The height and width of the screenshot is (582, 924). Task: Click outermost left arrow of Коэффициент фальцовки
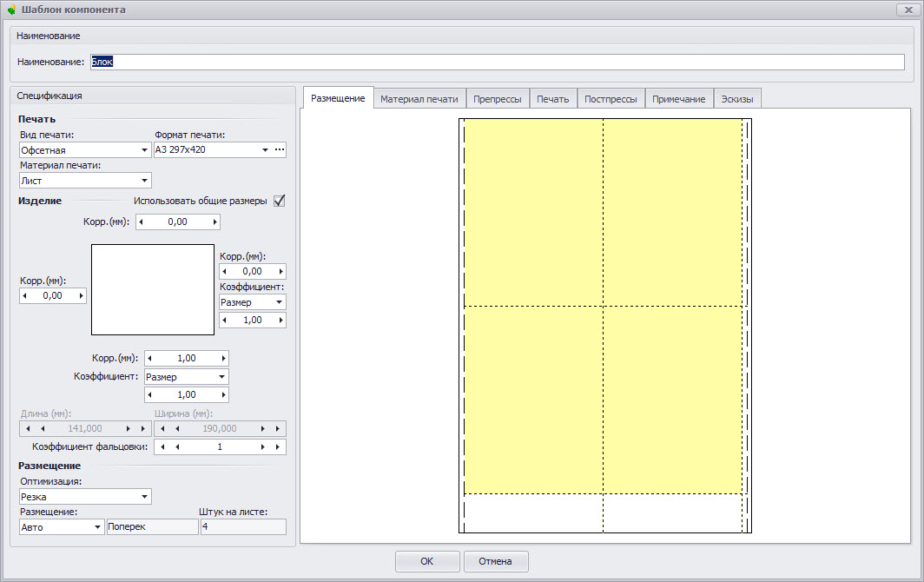click(x=162, y=447)
